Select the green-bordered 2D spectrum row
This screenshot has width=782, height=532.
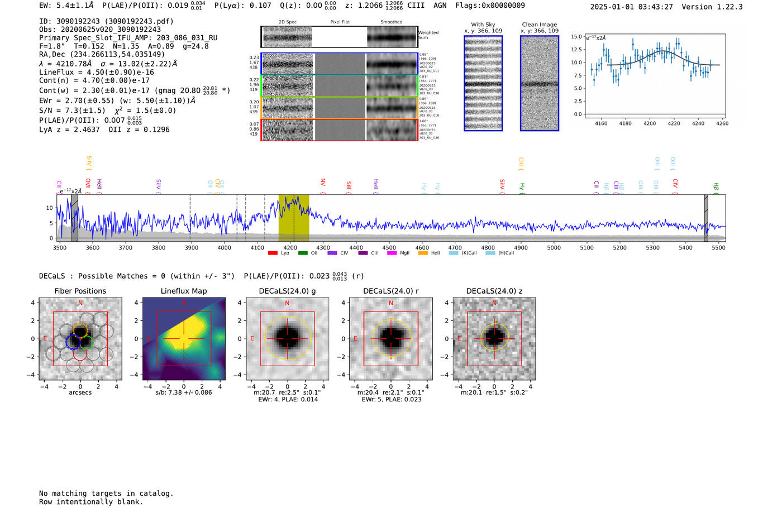click(339, 86)
